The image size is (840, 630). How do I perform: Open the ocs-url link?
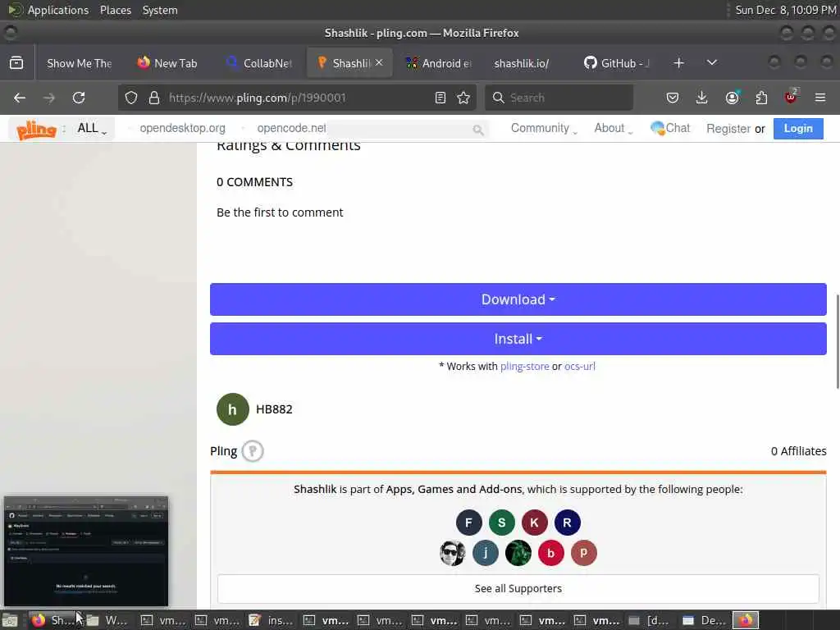point(580,367)
